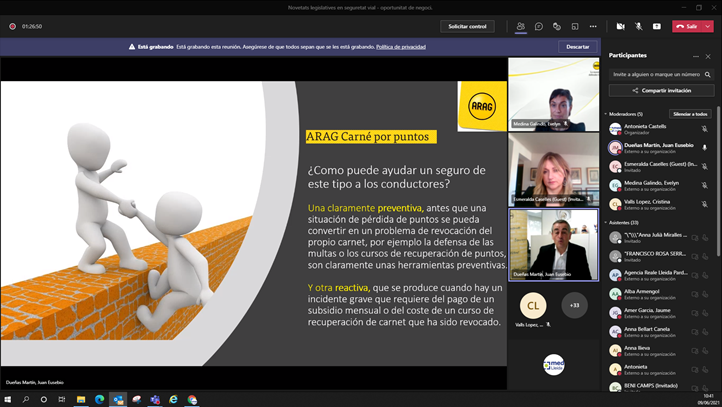Open the Política de privacidad link
This screenshot has height=407, width=722.
click(x=401, y=47)
